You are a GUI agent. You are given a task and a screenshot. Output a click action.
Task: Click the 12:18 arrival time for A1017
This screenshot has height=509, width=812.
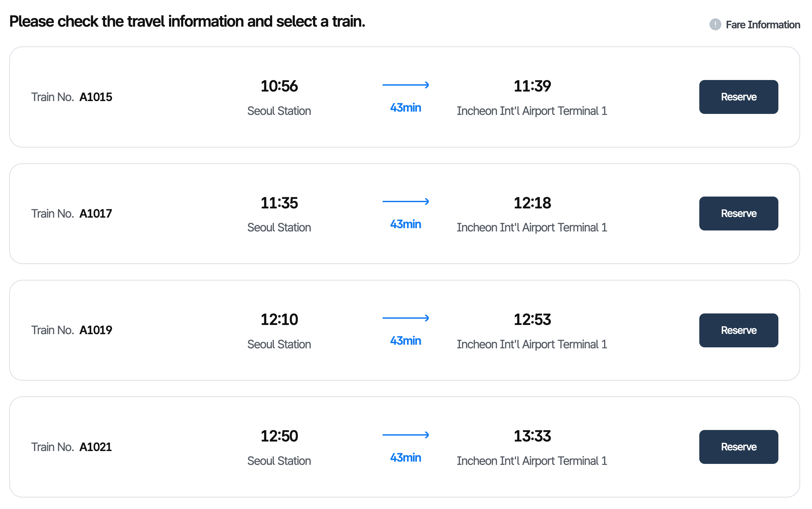click(x=532, y=203)
